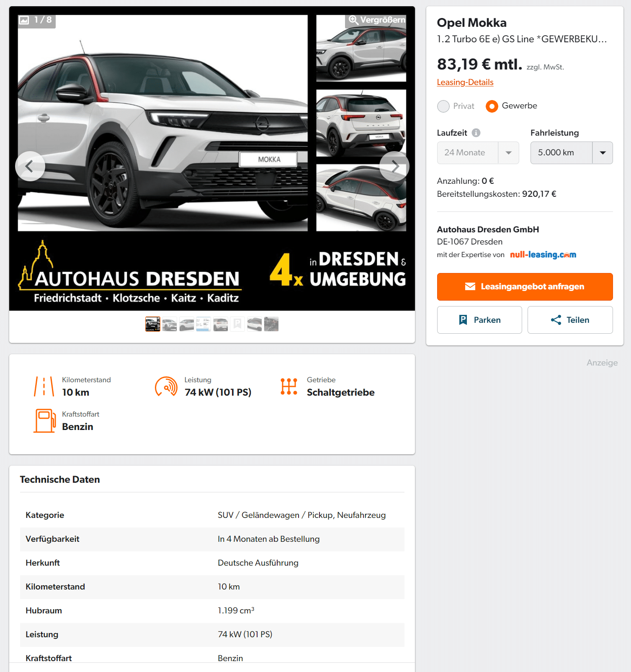Click the fuel pump Kraftstoffart icon

(x=44, y=421)
